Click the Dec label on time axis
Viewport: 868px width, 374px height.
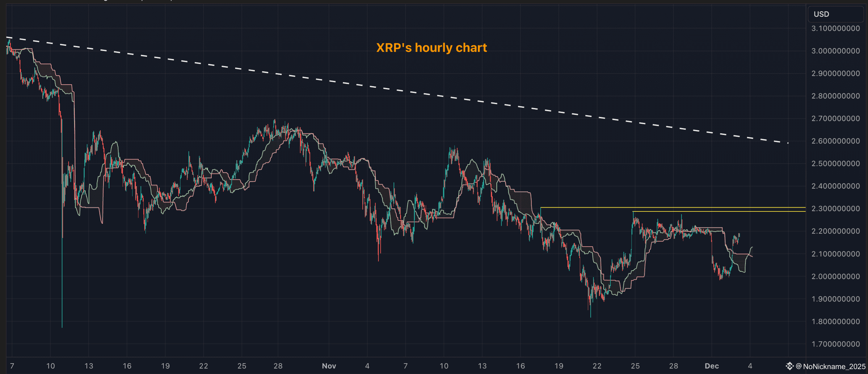point(712,366)
